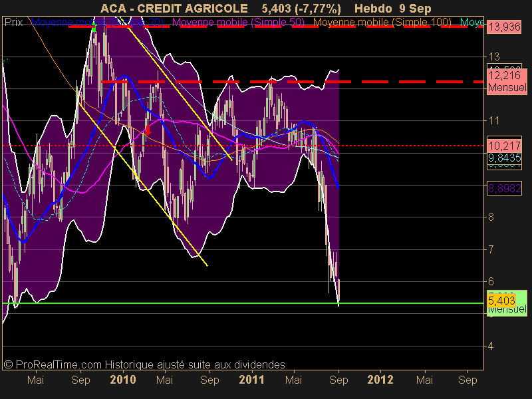
Task: Click the 13,936 price label
Action: point(504,27)
